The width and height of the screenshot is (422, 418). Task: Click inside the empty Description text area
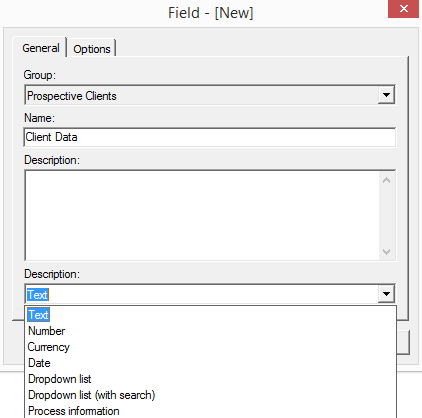tap(202, 215)
